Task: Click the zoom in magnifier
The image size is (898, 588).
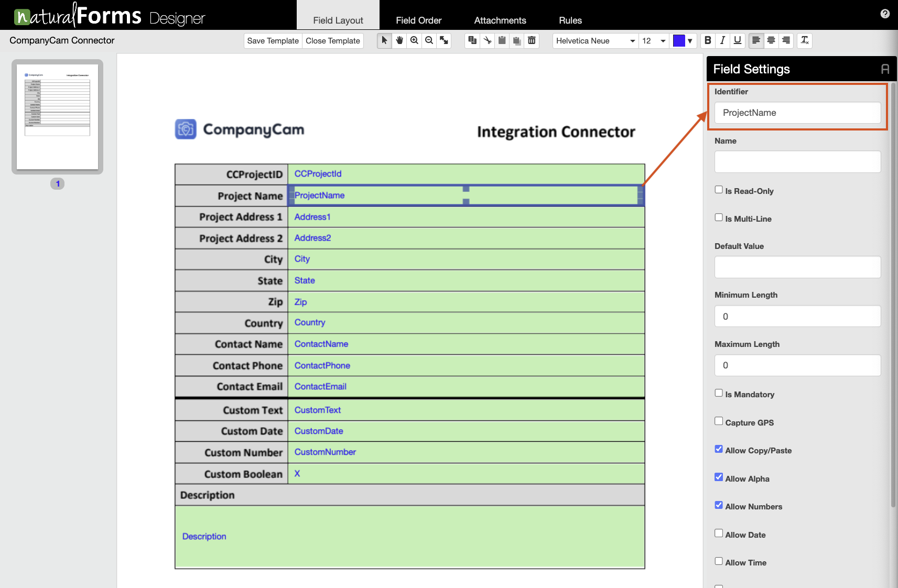Action: (414, 40)
